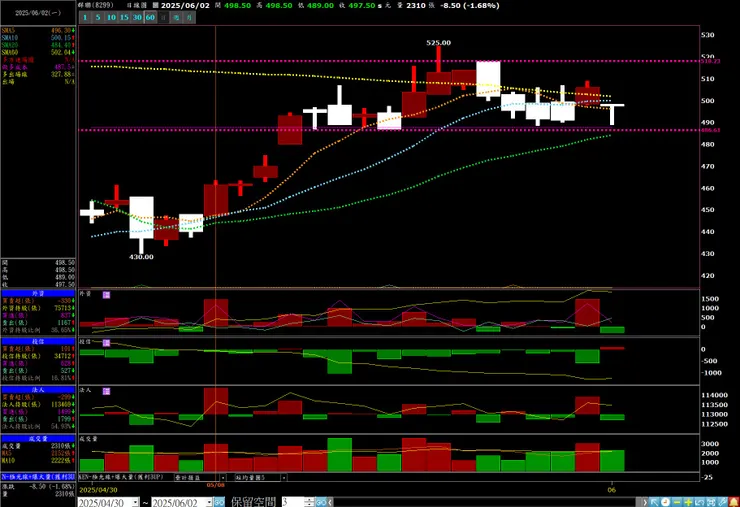Screen dimensions: 740x507
Task: Select the 15-minute timeframe button
Action: pos(124,17)
